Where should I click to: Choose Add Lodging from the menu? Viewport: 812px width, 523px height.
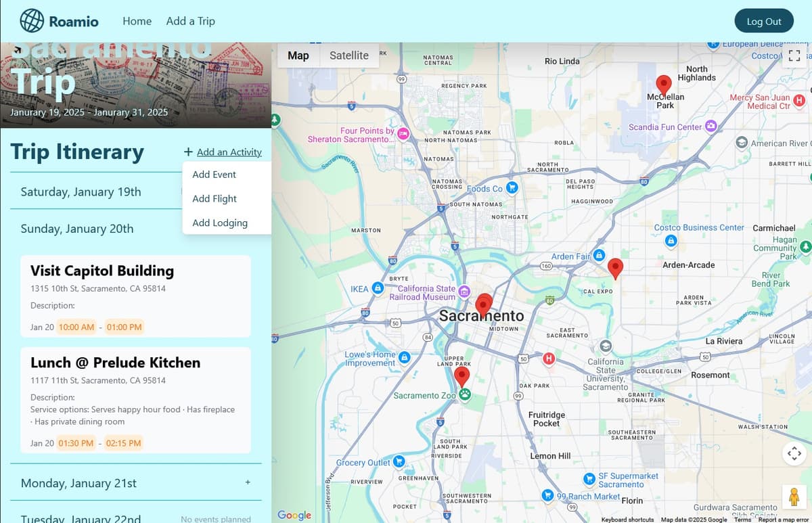pyautogui.click(x=220, y=223)
